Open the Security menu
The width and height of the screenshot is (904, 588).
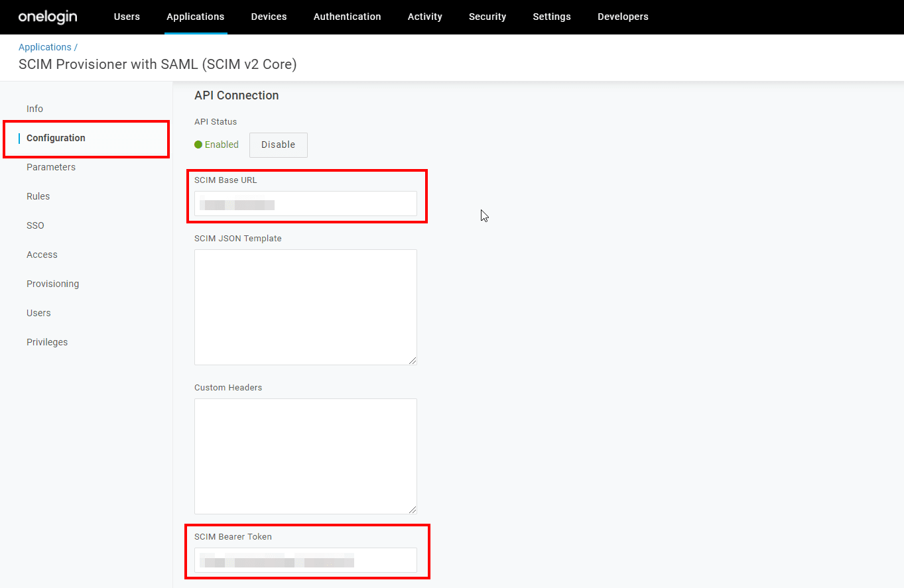(x=487, y=17)
